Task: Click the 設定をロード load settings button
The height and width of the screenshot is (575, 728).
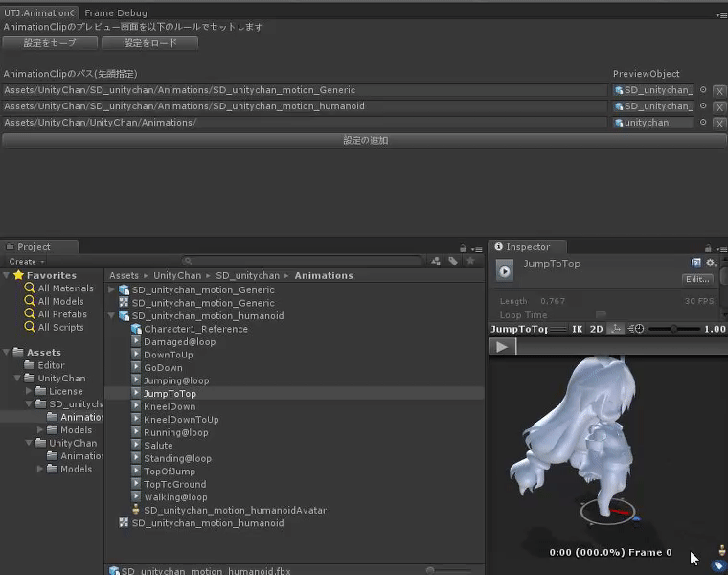Action: pyautogui.click(x=150, y=43)
